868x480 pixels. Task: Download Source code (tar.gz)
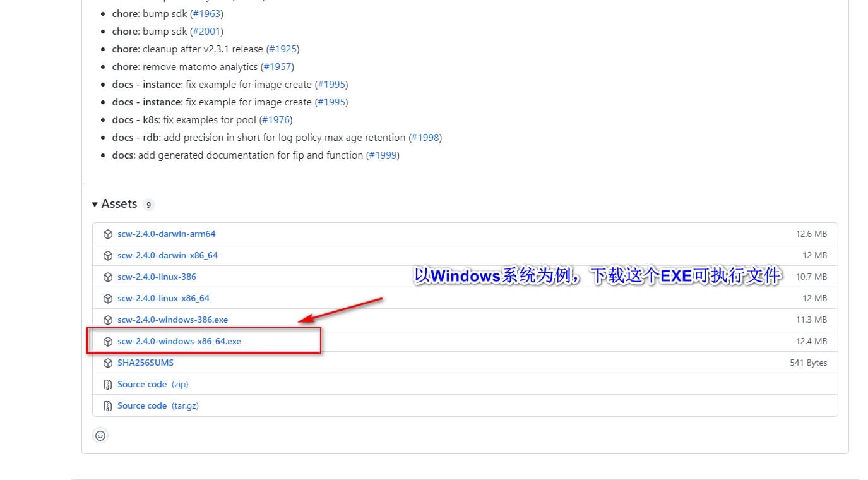158,405
